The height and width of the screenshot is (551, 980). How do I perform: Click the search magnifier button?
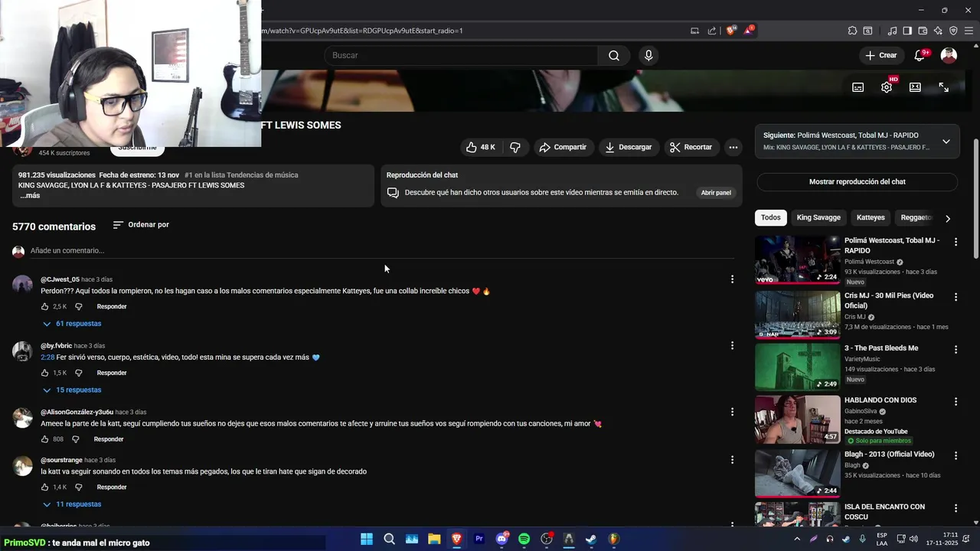point(614,55)
